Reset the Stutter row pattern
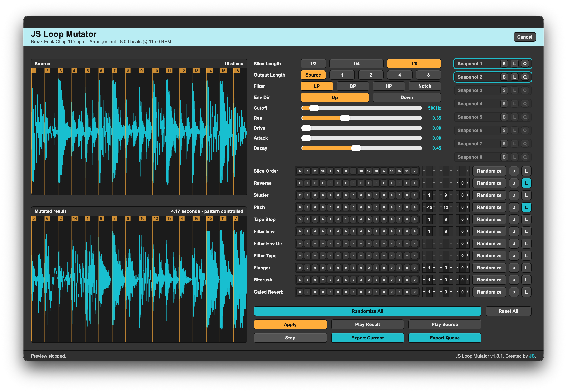This screenshot has width=567, height=392. (514, 195)
